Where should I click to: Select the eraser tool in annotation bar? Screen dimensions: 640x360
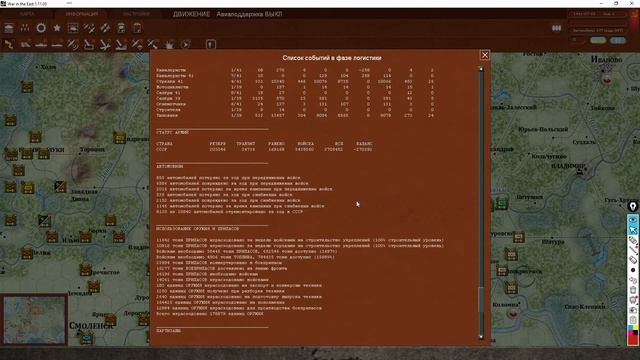click(633, 260)
